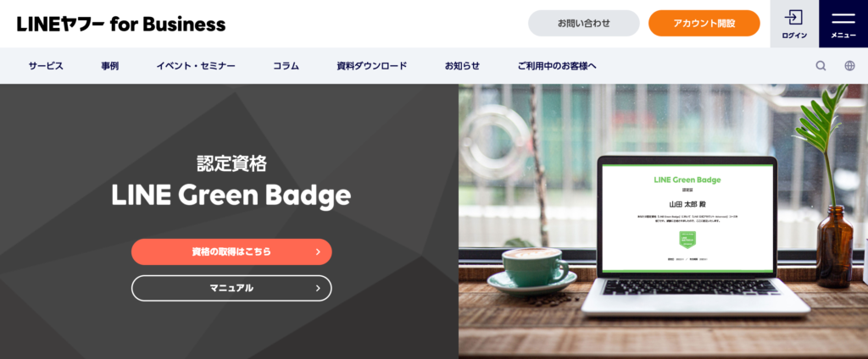Click the LINEヤフー for Business logo
Viewport: 868px width, 359px height.
pos(121,24)
